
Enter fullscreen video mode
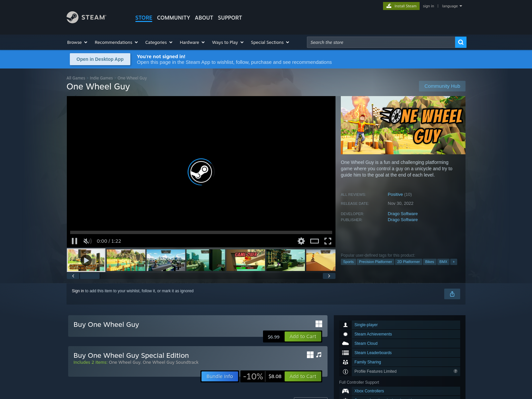328,241
